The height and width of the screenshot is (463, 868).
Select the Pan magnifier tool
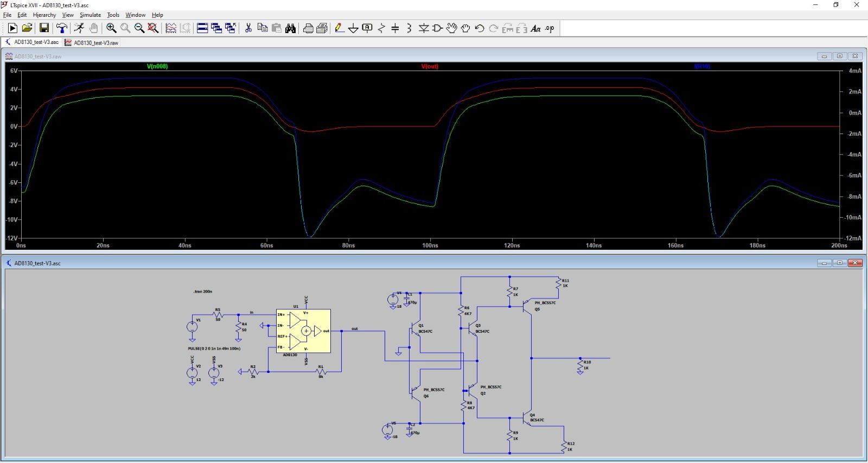pyautogui.click(x=125, y=28)
